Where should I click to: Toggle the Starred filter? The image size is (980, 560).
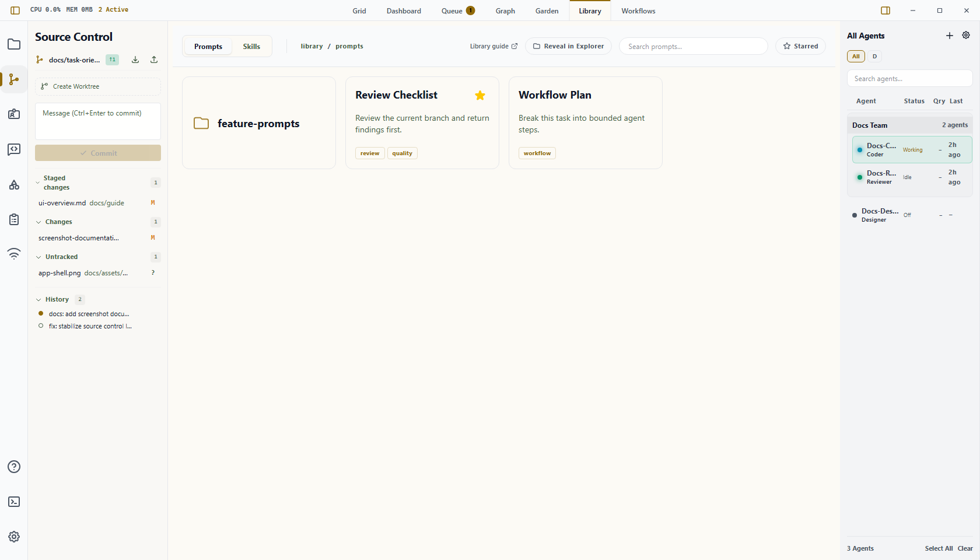click(800, 46)
